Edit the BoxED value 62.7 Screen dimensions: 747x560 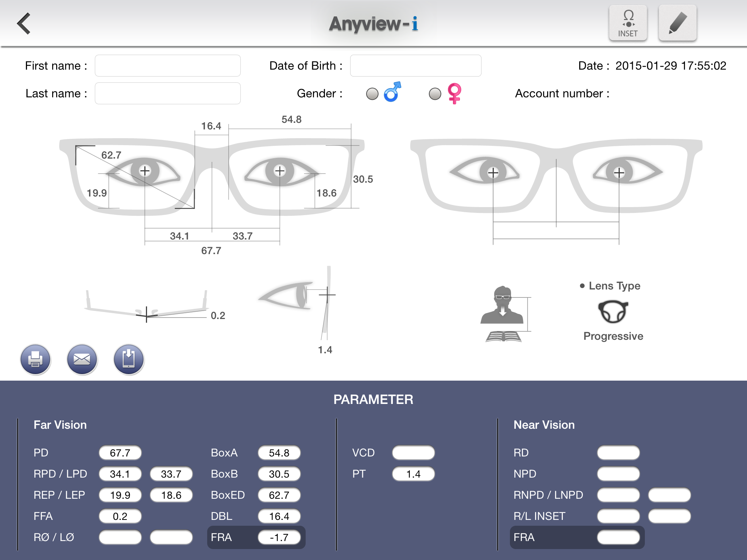coord(279,495)
